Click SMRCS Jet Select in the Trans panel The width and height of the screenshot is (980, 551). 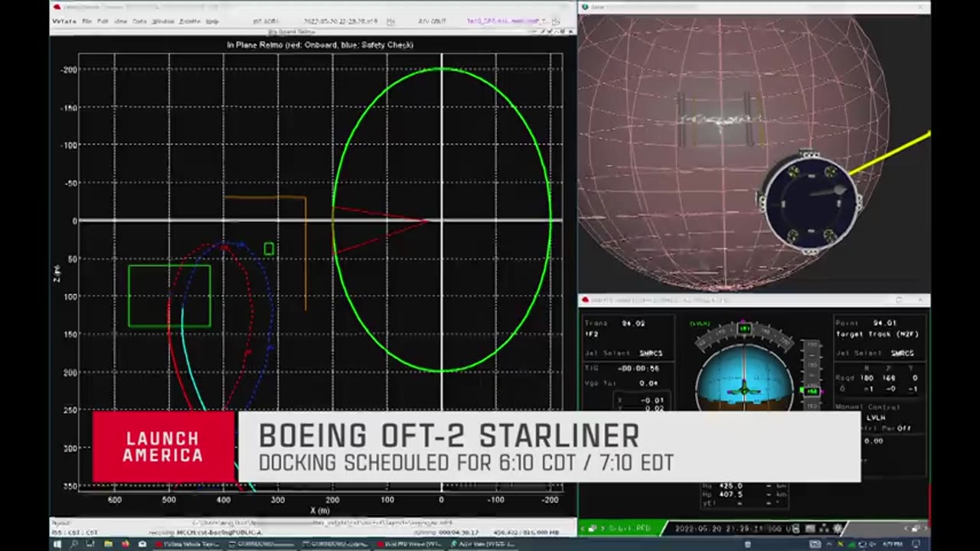[x=651, y=354]
